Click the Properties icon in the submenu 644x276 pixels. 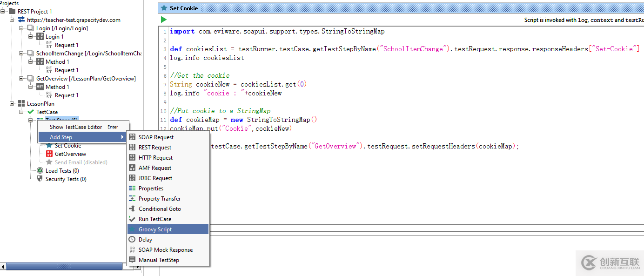(132, 188)
